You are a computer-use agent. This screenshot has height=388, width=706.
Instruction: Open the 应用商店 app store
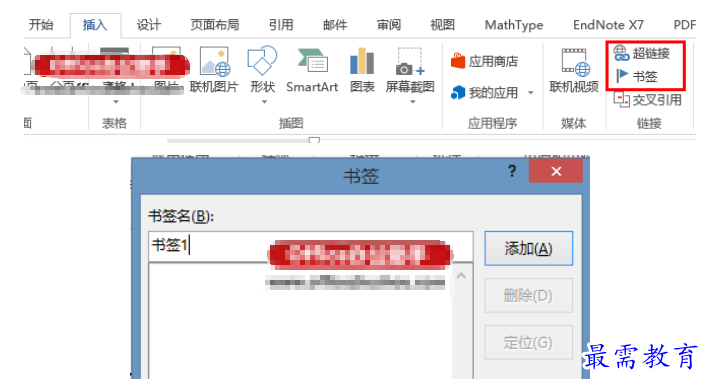pyautogui.click(x=484, y=61)
